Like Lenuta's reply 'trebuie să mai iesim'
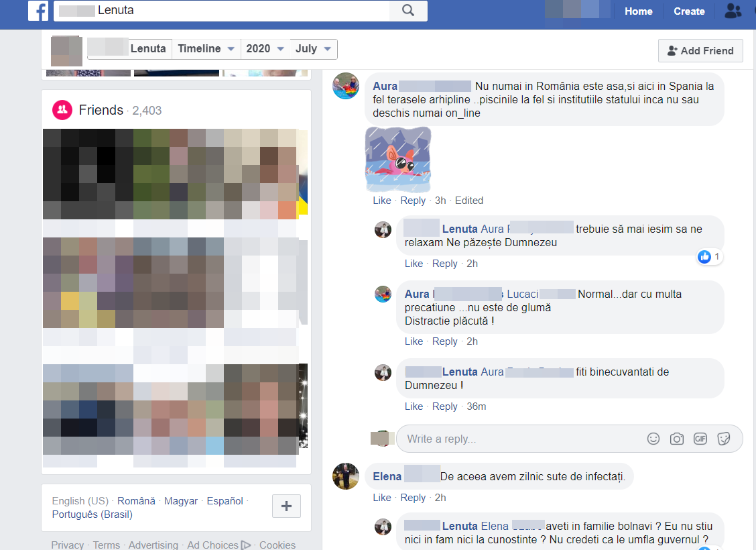Viewport: 756px width, 550px height. pos(414,264)
